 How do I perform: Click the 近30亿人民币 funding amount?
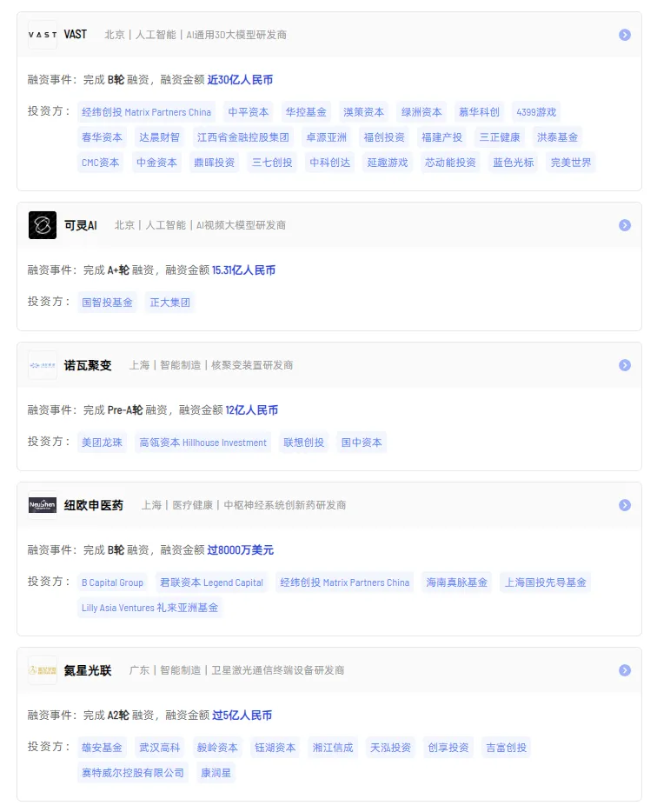pos(240,80)
